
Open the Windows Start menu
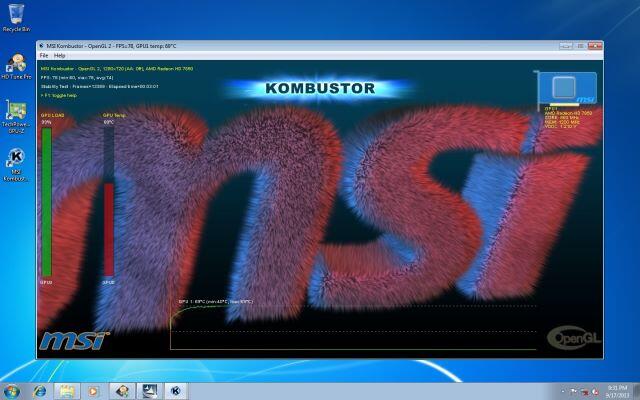click(x=11, y=392)
